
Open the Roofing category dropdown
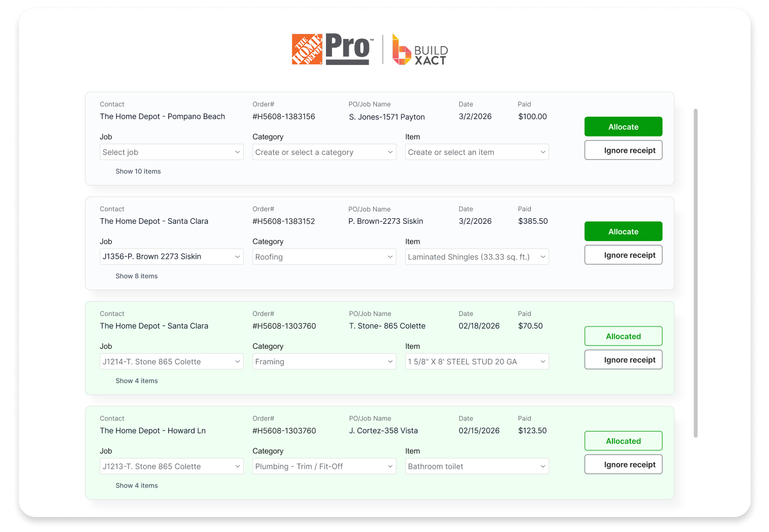[x=324, y=257]
